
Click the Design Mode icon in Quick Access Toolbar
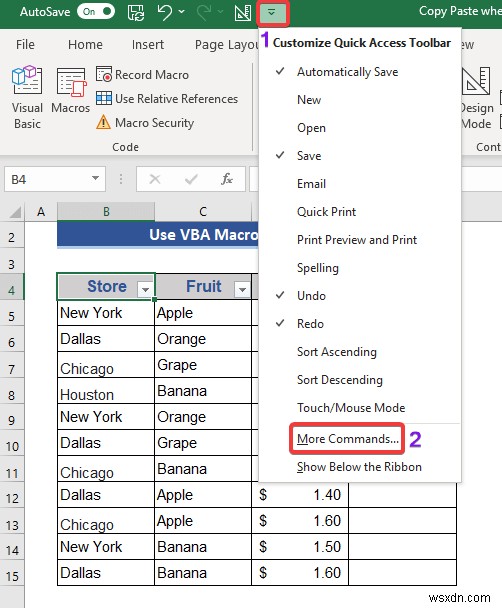pos(243,12)
